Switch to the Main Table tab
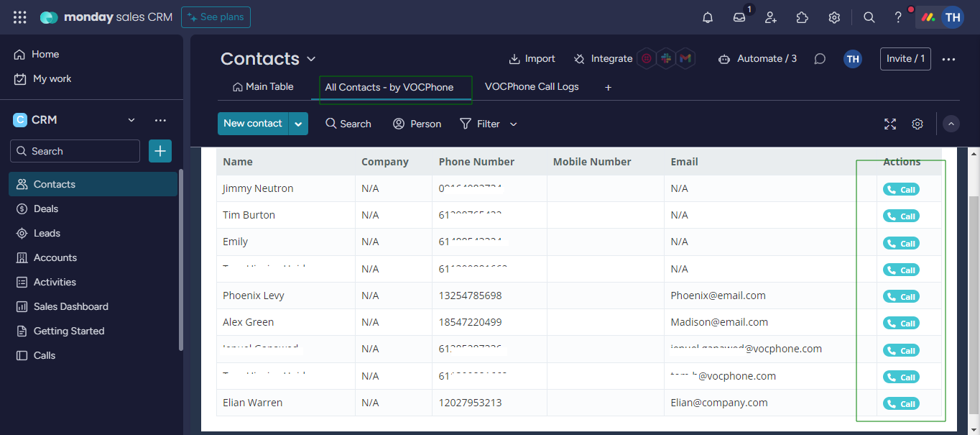This screenshot has width=980, height=435. pyautogui.click(x=263, y=86)
